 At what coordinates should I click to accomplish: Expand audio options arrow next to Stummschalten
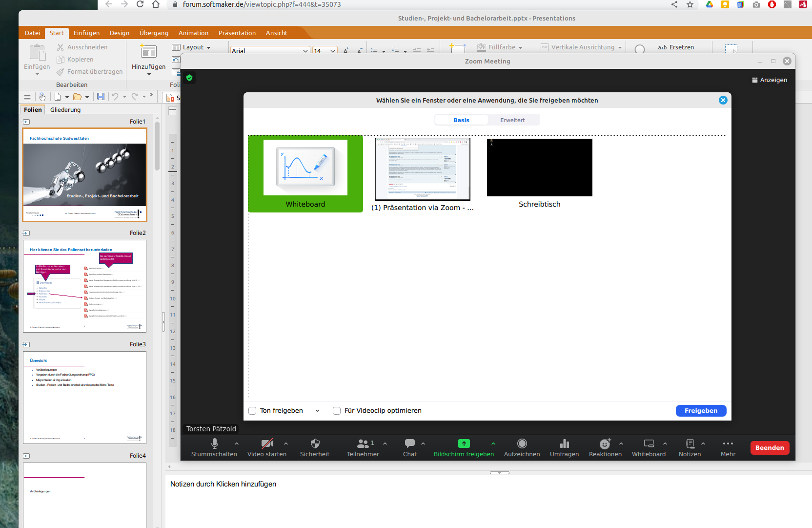click(237, 444)
